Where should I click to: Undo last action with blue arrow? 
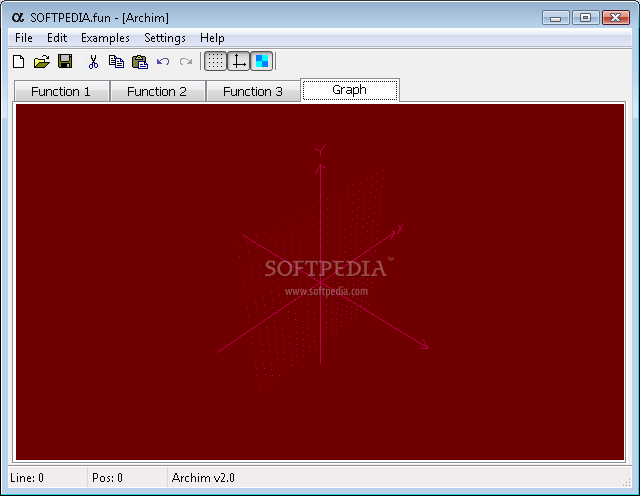(163, 62)
